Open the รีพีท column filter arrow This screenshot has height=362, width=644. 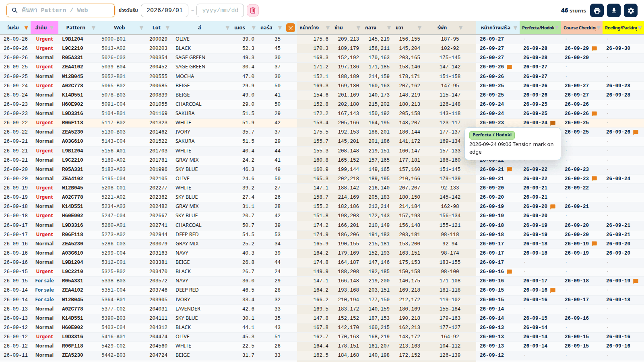pos(460,28)
